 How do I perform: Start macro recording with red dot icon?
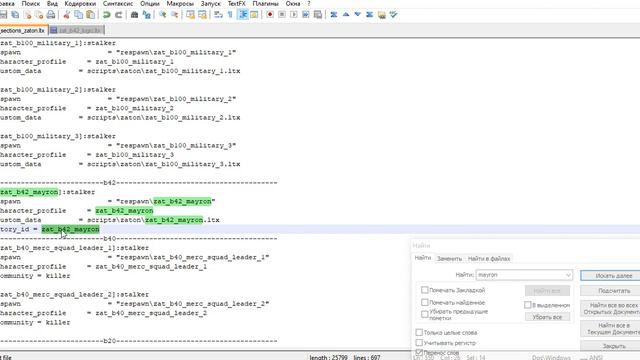point(270,15)
